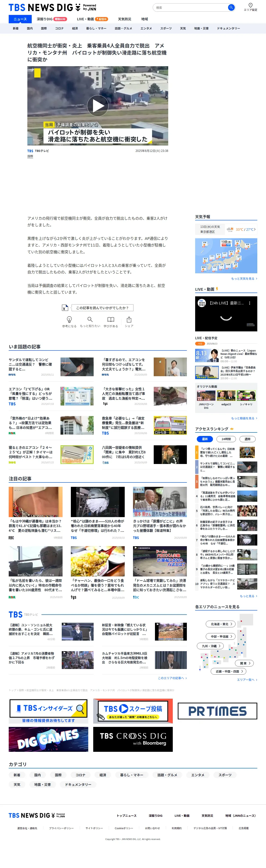Open このエリアの記事へ link

(x=172, y=678)
